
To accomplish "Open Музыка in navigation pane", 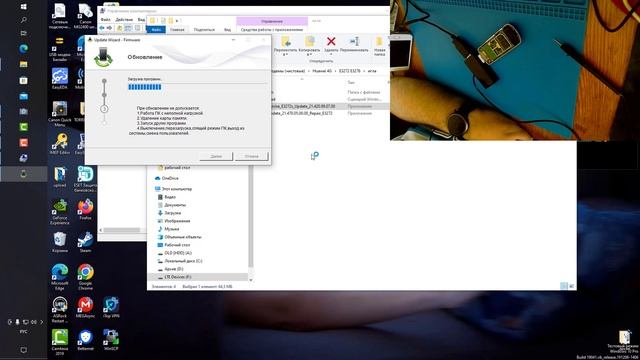I will pos(168,229).
